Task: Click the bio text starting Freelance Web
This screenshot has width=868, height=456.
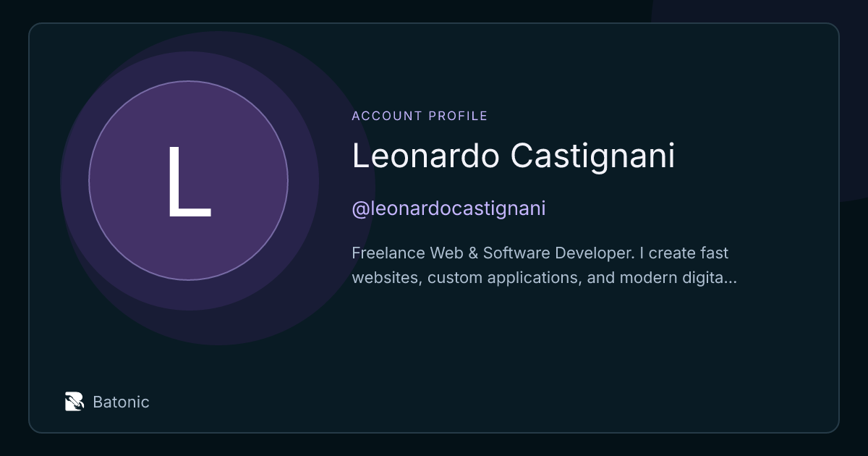Action: [x=544, y=265]
